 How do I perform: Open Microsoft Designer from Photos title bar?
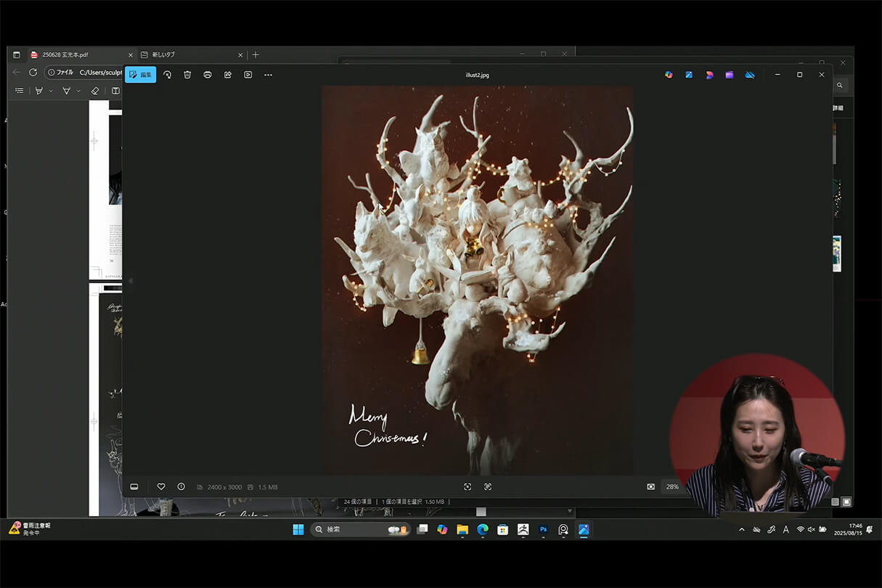tap(709, 75)
